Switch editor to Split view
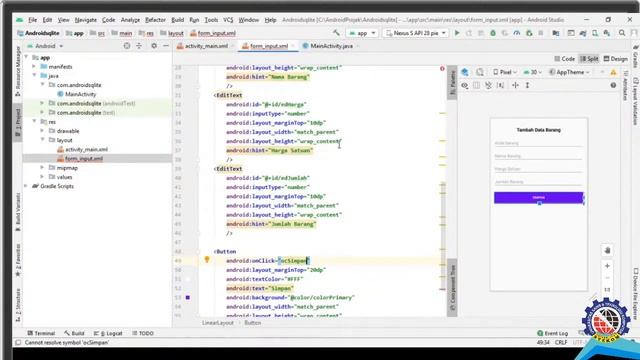Image resolution: width=640 pixels, height=360 pixels. click(589, 59)
